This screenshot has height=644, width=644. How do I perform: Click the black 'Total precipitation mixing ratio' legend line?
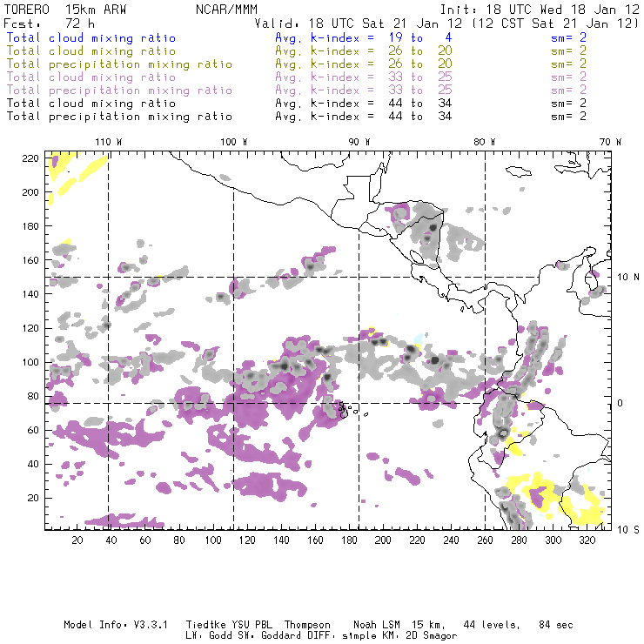click(x=119, y=117)
